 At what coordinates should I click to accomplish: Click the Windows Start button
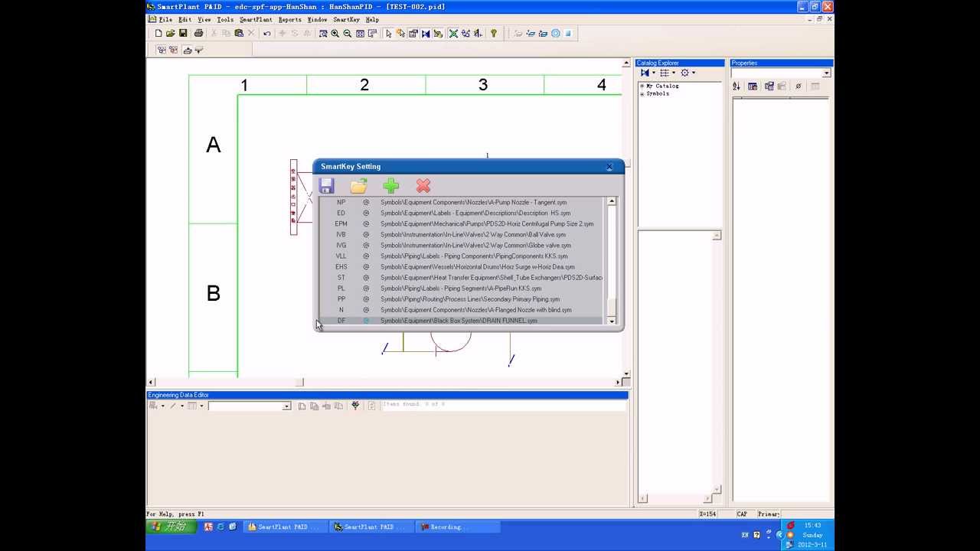point(170,527)
